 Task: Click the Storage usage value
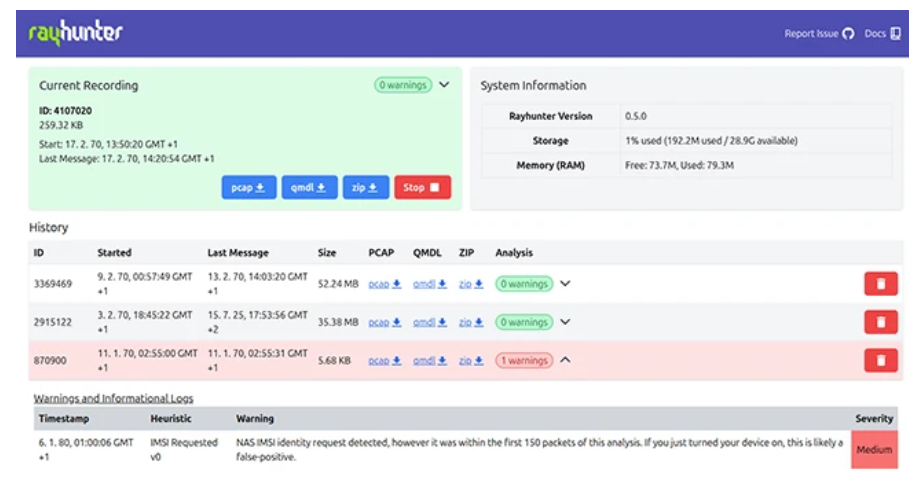tap(711, 141)
